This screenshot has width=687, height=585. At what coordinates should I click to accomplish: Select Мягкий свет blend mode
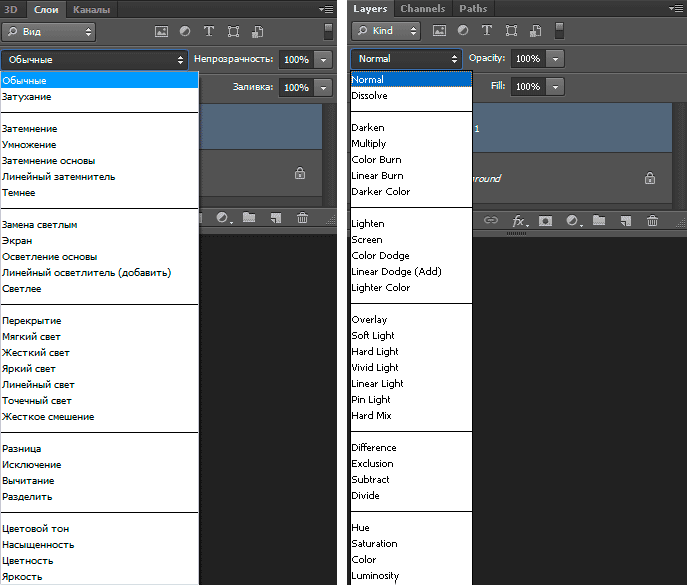31,337
